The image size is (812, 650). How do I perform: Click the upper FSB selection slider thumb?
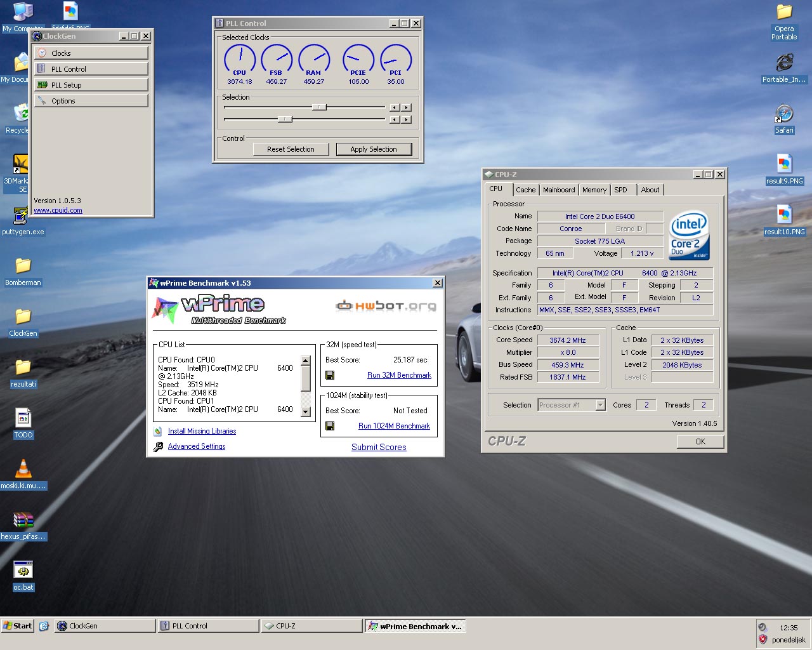(x=319, y=107)
